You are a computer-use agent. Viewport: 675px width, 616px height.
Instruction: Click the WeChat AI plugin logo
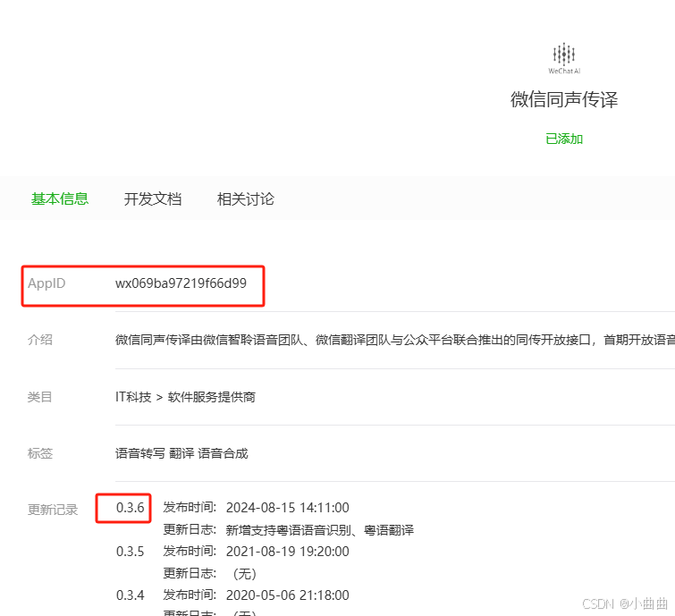(x=564, y=58)
